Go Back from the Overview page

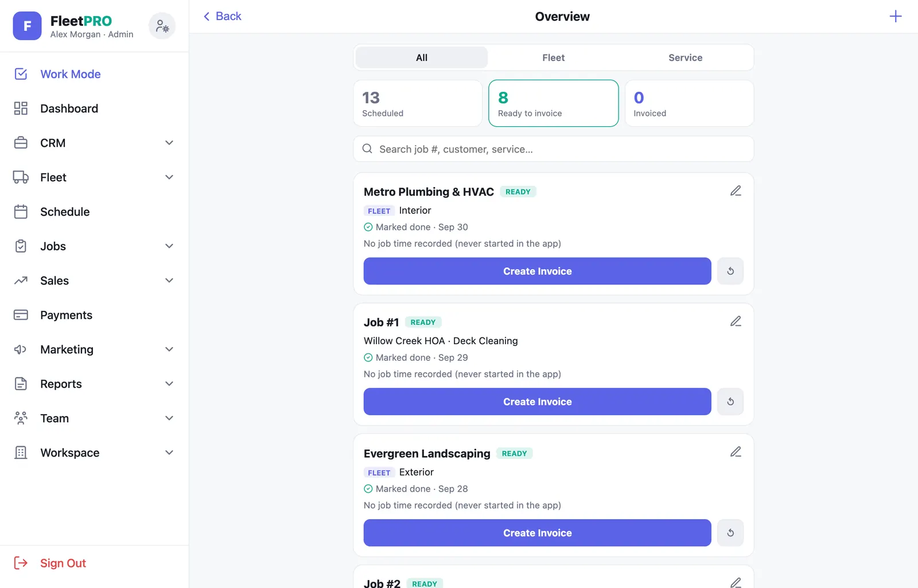222,16
